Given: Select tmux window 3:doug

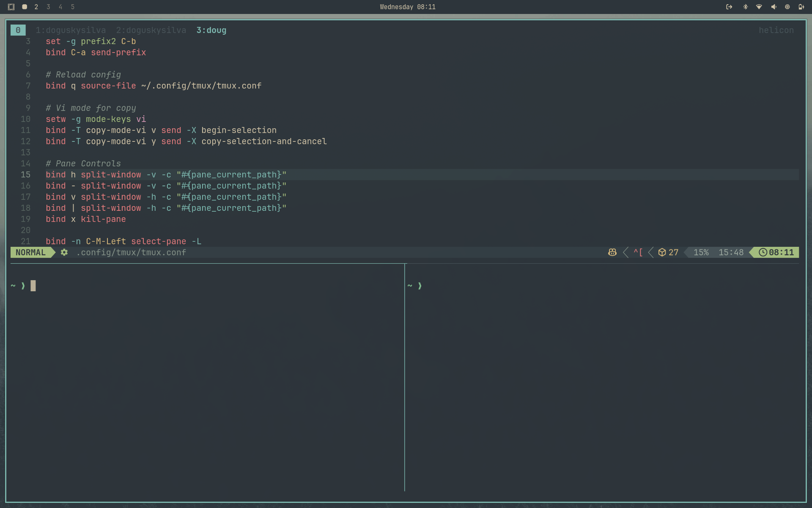Looking at the screenshot, I should (211, 30).
